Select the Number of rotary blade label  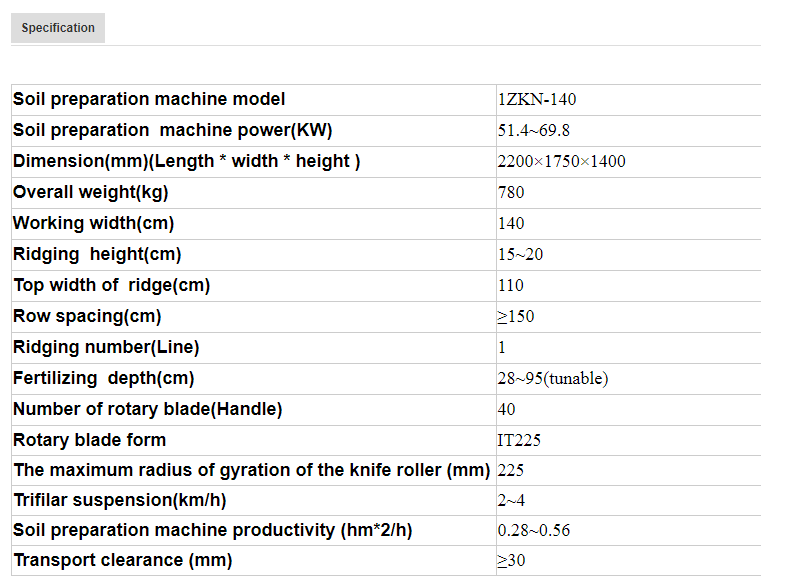point(148,409)
